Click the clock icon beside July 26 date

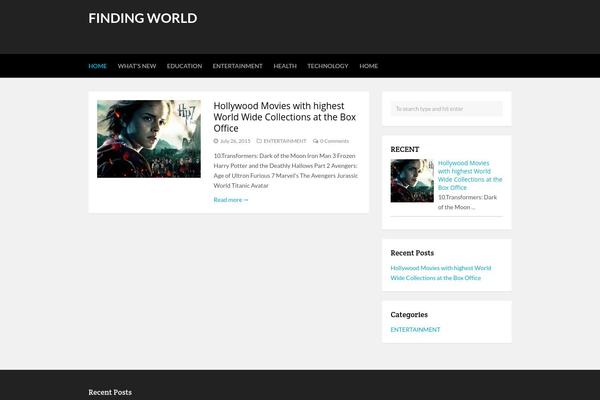coord(216,141)
